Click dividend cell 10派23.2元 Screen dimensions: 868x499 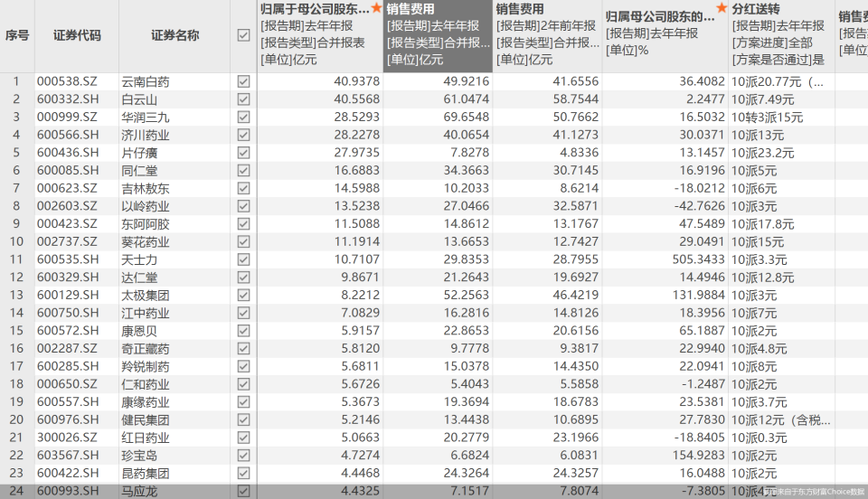click(x=763, y=153)
